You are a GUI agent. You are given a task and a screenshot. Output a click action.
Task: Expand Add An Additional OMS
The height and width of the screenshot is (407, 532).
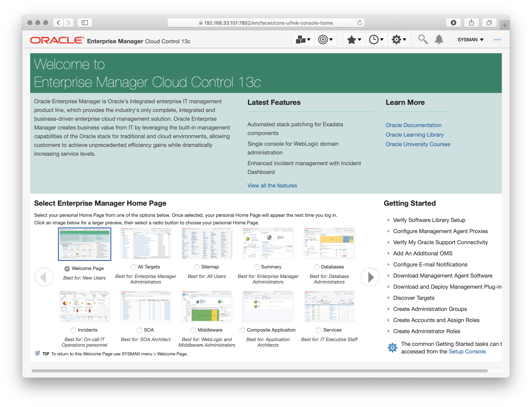[388, 253]
